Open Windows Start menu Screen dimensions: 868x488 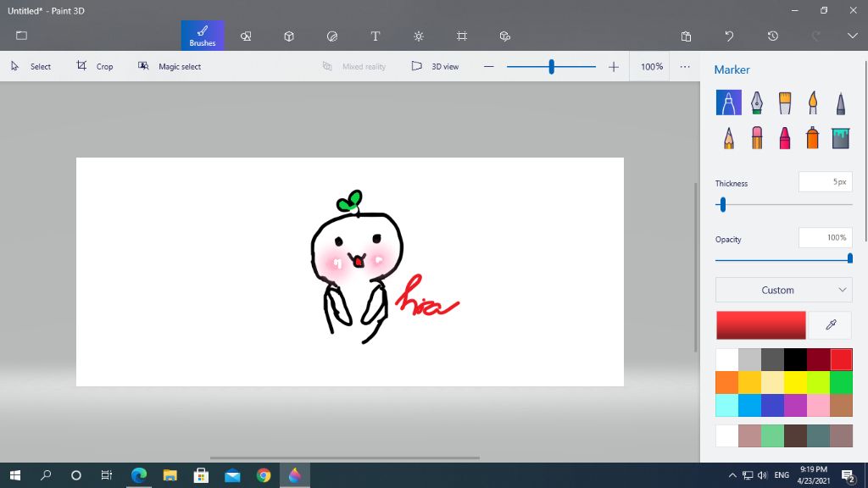click(x=15, y=475)
